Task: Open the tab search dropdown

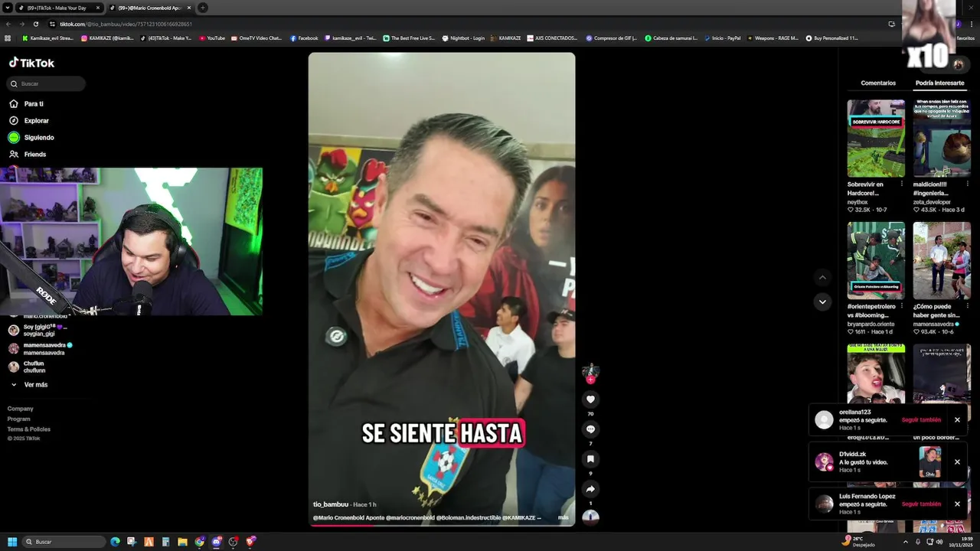Action: click(x=7, y=8)
